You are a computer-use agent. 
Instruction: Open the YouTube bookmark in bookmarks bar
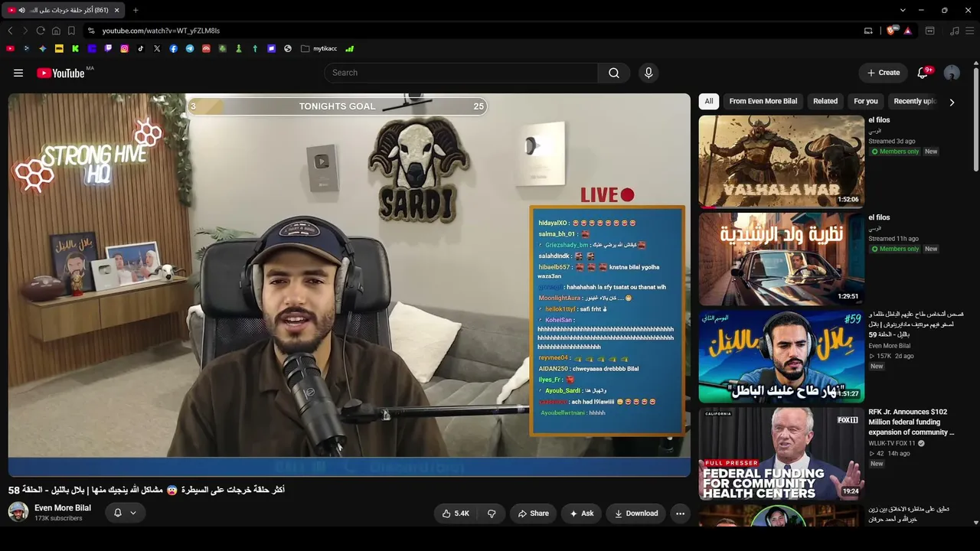(x=10, y=48)
